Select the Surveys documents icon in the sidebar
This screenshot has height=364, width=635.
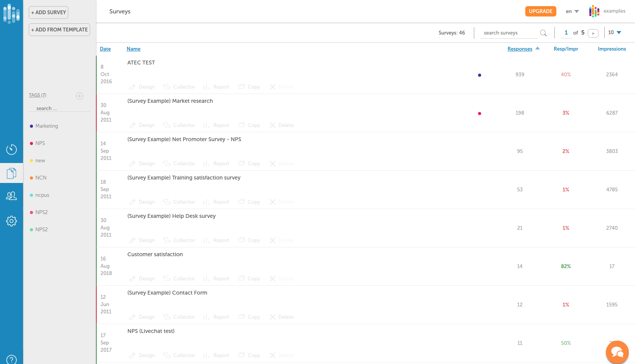12,173
